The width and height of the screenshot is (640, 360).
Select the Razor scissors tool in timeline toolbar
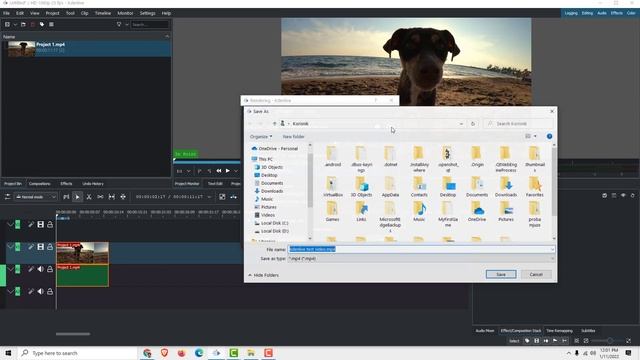pos(89,197)
